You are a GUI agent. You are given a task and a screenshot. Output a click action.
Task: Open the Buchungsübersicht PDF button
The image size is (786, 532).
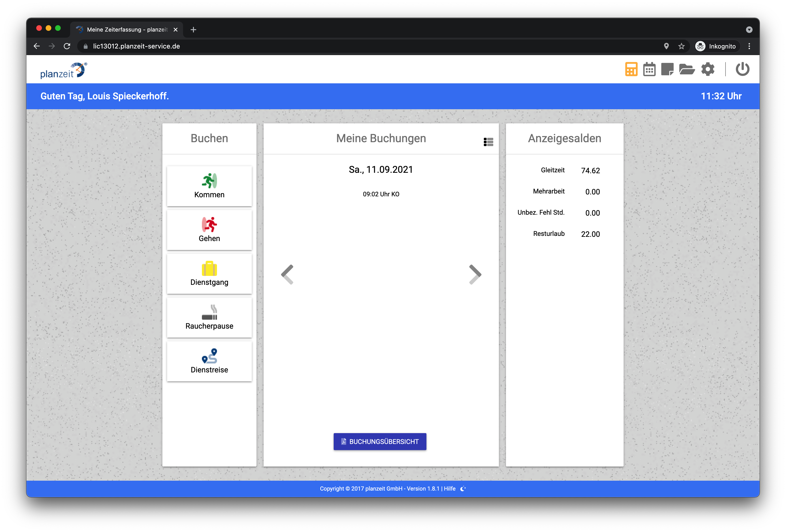tap(380, 441)
